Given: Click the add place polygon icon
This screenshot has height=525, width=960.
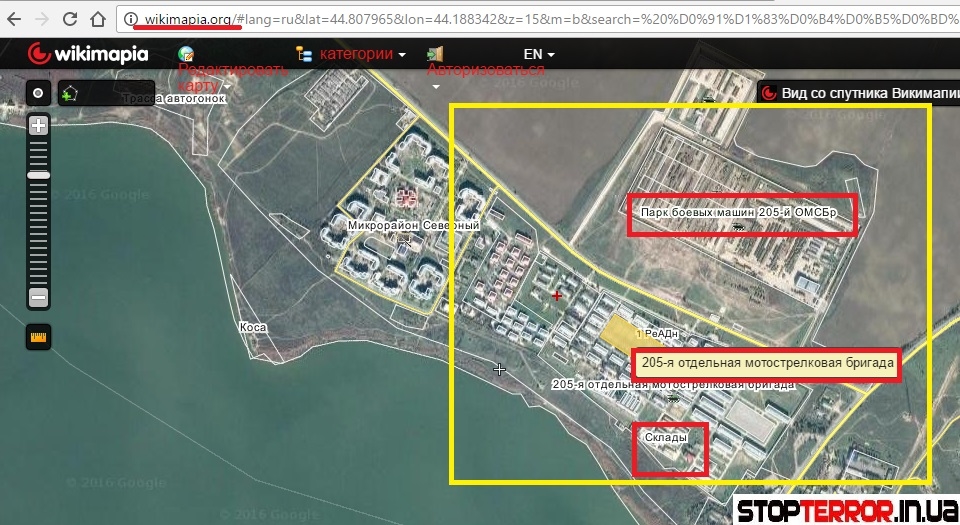Looking at the screenshot, I should [x=69, y=93].
